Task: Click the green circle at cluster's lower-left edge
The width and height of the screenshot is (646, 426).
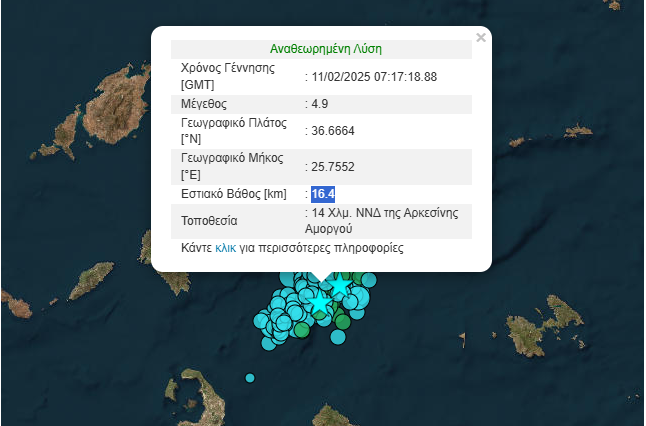Action: click(301, 329)
